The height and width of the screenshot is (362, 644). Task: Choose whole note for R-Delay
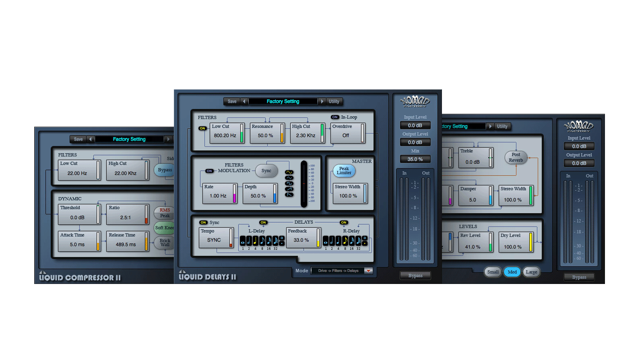point(326,241)
